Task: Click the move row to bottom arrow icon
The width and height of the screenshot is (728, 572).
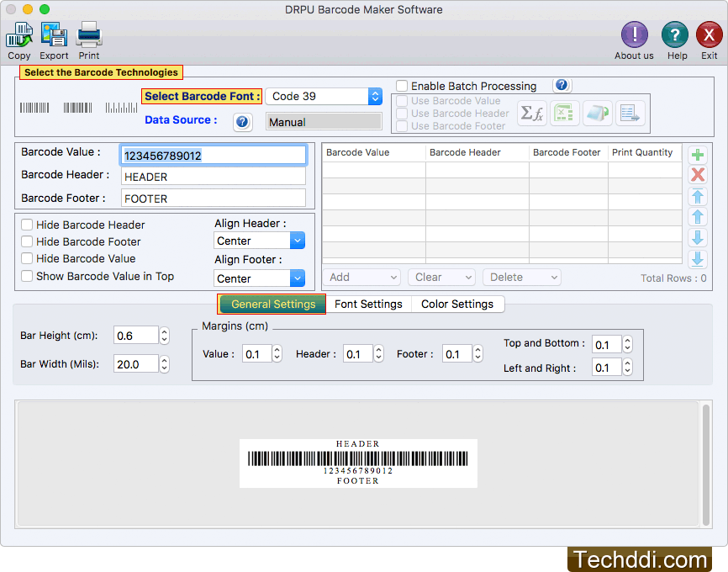Action: click(698, 259)
